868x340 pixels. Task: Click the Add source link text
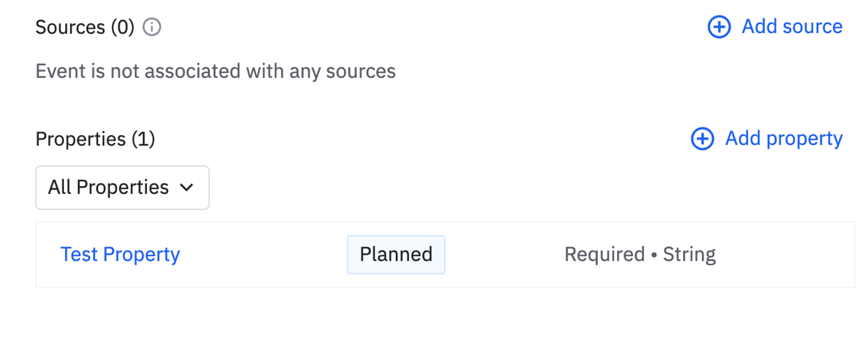click(x=792, y=27)
